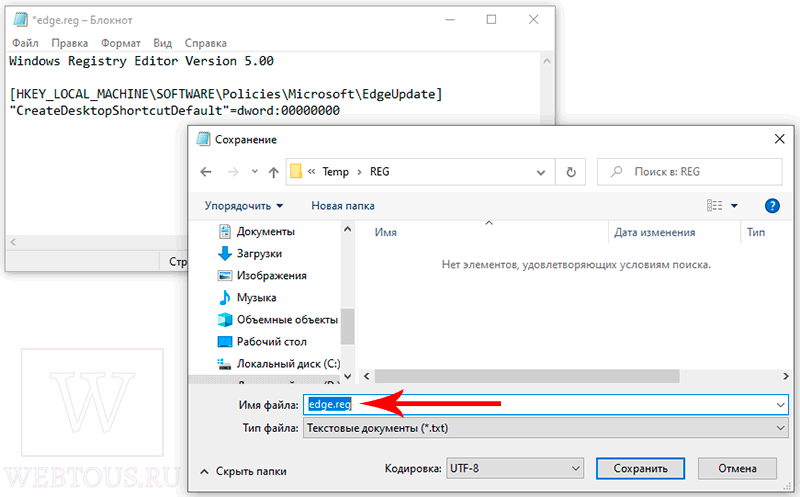Open the Вид menu in Notepad
Screen dimensions: 800x497
click(163, 43)
